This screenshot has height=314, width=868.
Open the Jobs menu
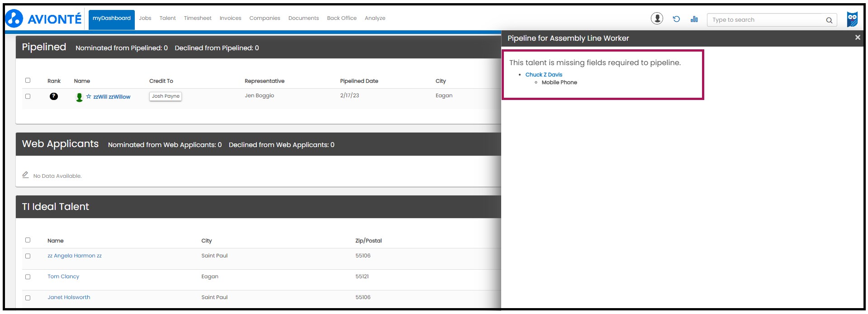[145, 19]
